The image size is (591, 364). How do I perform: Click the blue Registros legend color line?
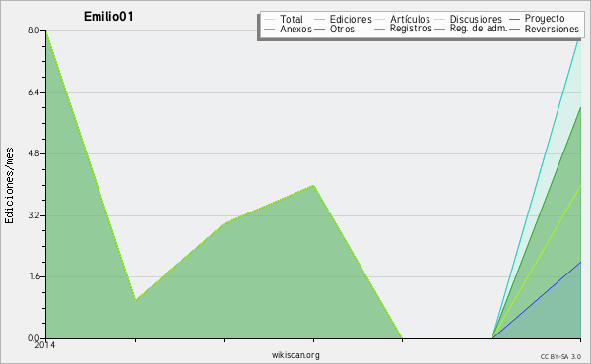click(x=379, y=29)
